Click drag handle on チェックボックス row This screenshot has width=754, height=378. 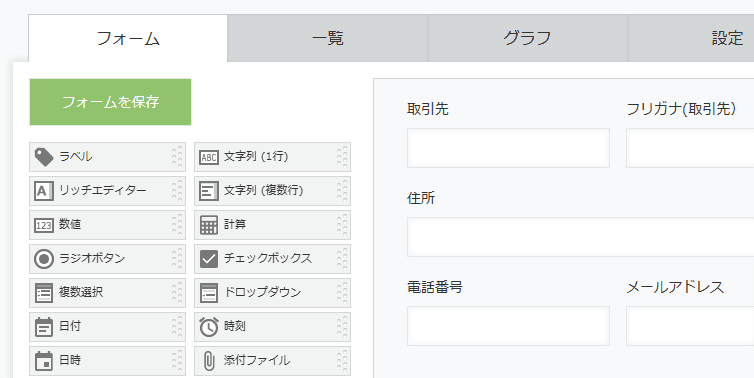tap(342, 259)
